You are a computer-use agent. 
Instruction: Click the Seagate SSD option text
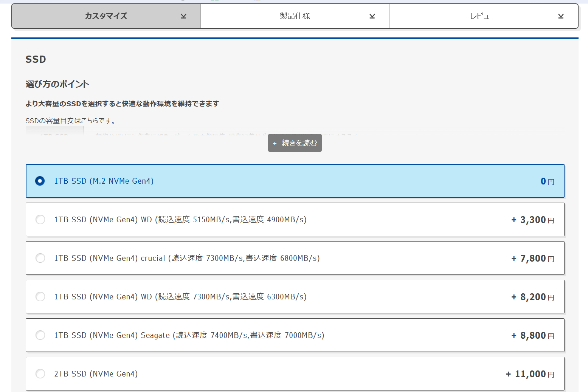pyautogui.click(x=189, y=335)
